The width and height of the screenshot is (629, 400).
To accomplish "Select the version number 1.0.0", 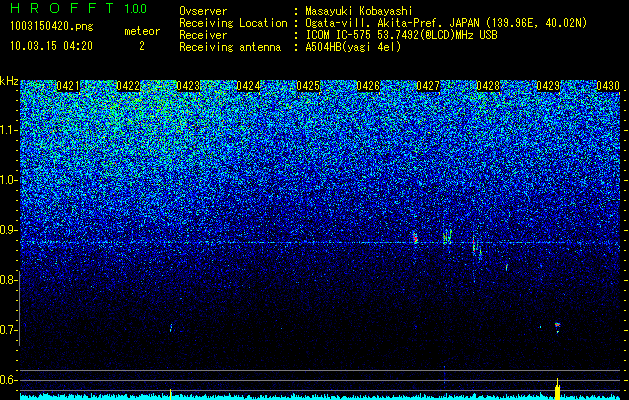I will [x=135, y=8].
